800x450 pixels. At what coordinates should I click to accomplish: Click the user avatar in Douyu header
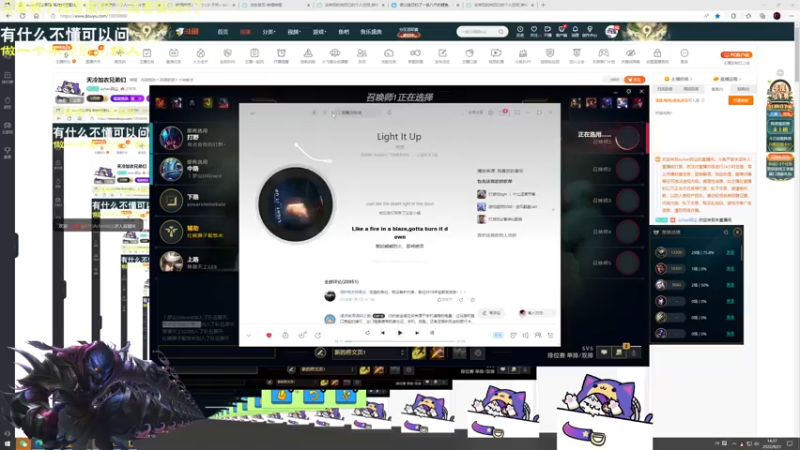611,32
